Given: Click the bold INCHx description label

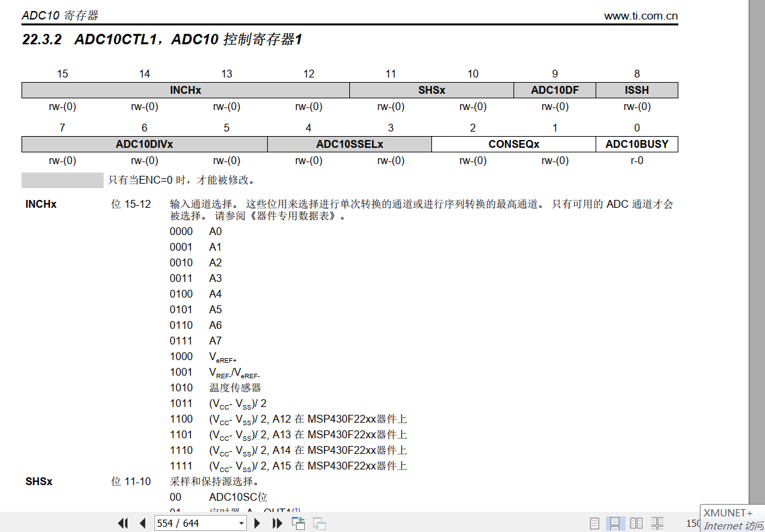Looking at the screenshot, I should coord(41,204).
